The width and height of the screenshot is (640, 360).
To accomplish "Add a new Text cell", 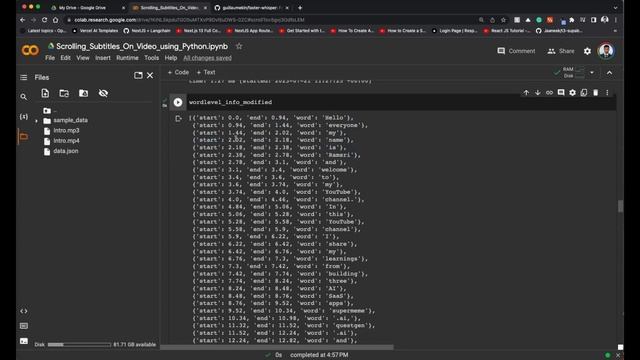I will coord(206,72).
